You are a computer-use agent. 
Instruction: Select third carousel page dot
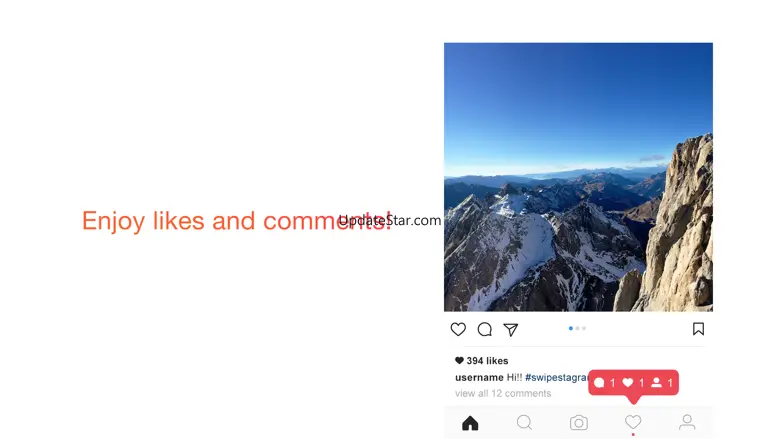pyautogui.click(x=584, y=328)
